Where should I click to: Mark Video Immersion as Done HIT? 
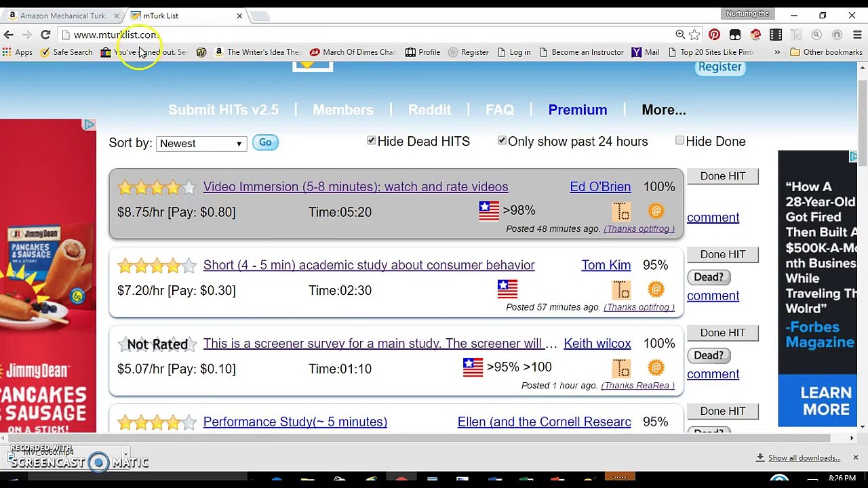(x=723, y=176)
